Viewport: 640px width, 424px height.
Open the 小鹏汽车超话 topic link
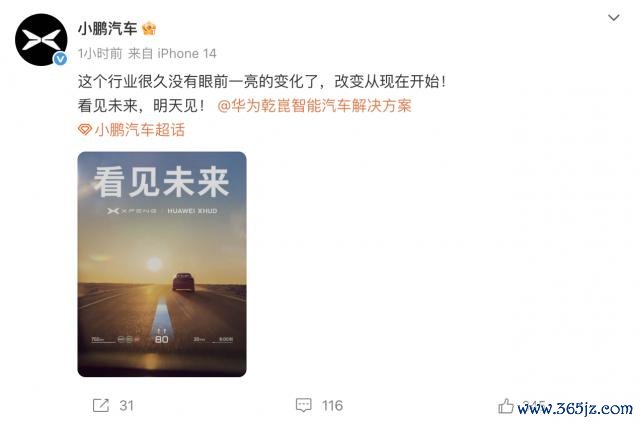[140, 130]
